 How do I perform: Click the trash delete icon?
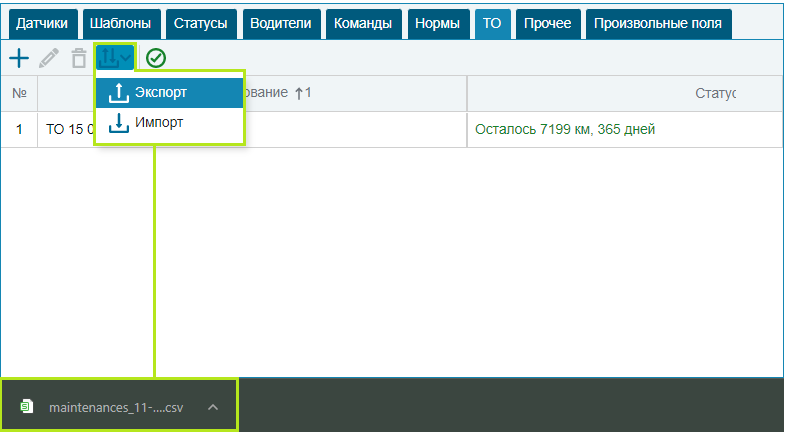pyautogui.click(x=79, y=59)
